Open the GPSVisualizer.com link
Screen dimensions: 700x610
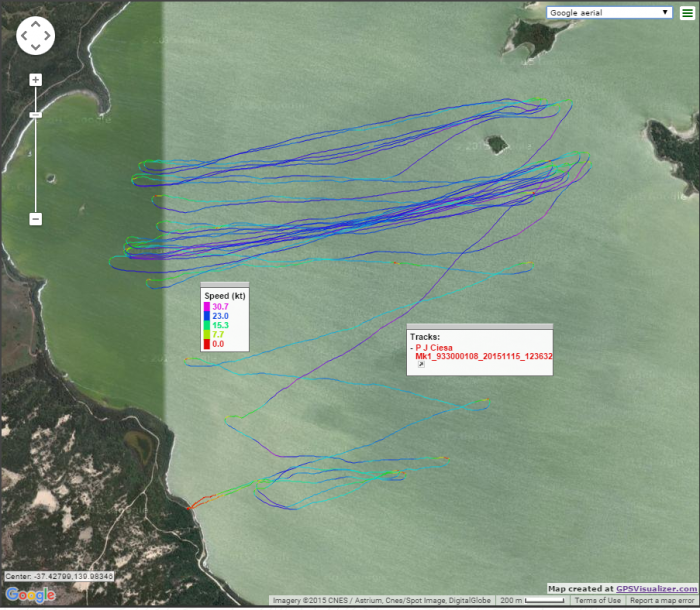pyautogui.click(x=655, y=590)
